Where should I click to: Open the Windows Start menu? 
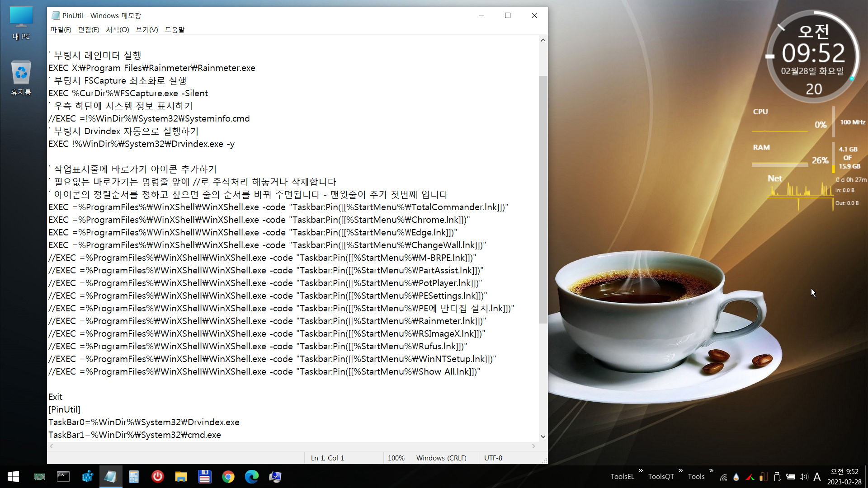click(x=13, y=477)
